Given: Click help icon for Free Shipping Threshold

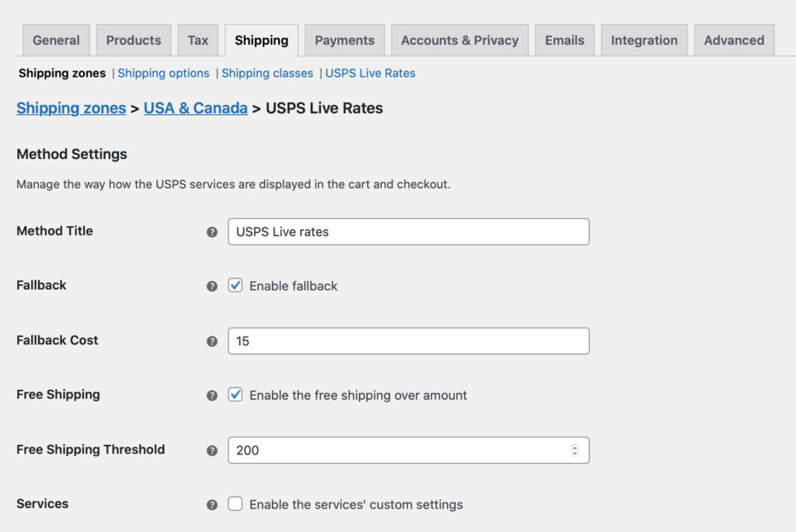Looking at the screenshot, I should [211, 450].
